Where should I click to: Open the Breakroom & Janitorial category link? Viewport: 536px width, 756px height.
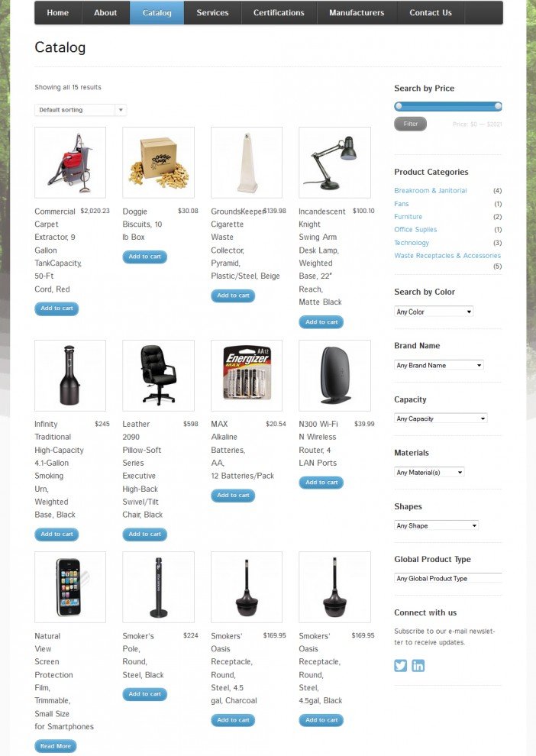click(x=431, y=190)
